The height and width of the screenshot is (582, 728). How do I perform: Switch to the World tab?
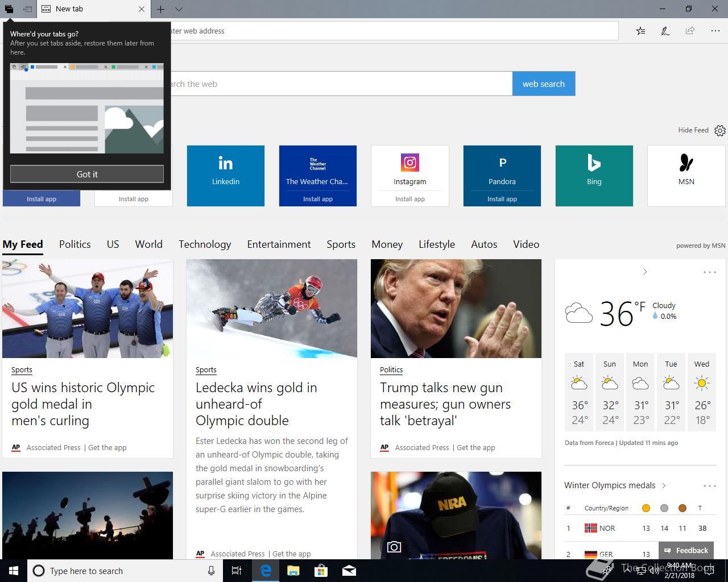(148, 244)
